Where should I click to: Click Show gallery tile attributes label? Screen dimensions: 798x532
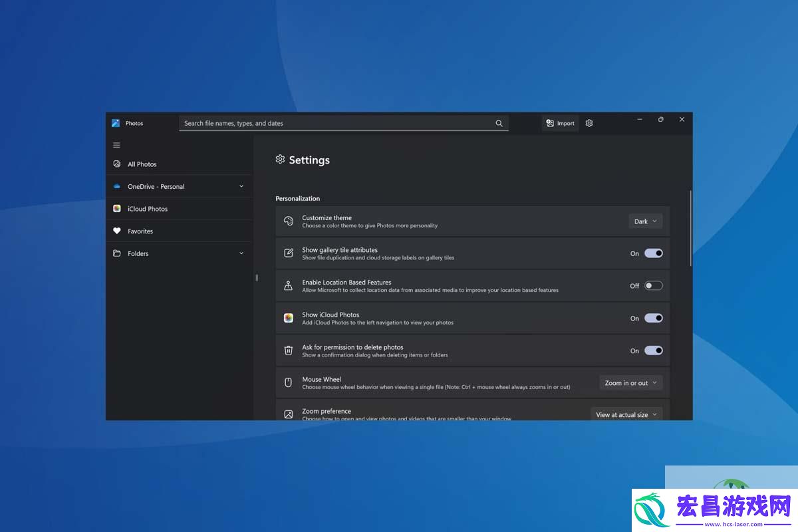point(340,250)
